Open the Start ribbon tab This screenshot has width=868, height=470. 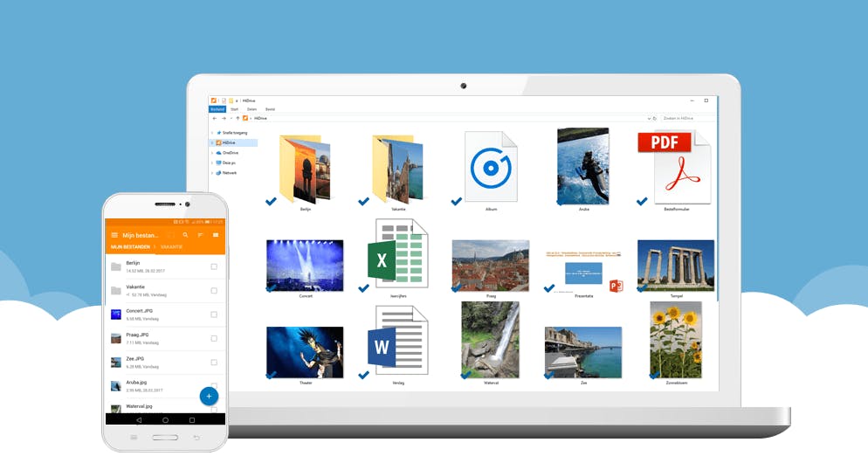pyautogui.click(x=235, y=109)
